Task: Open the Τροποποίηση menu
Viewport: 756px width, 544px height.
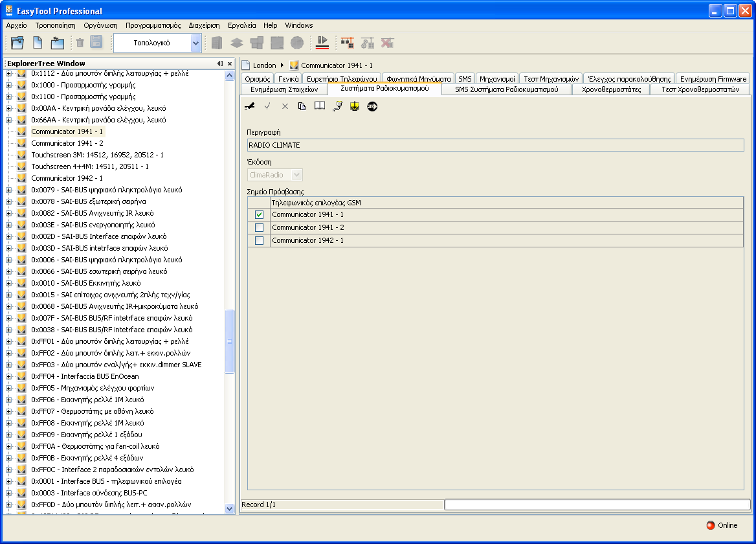Action: [x=56, y=25]
